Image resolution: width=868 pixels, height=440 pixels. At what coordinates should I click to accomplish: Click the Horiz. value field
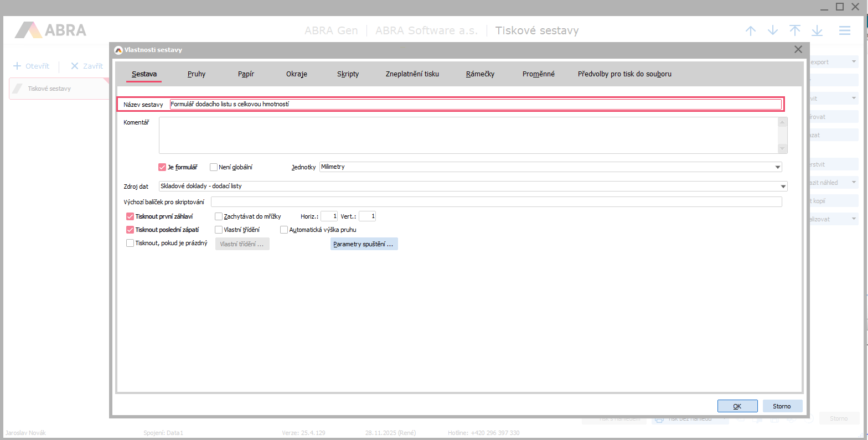tap(329, 216)
